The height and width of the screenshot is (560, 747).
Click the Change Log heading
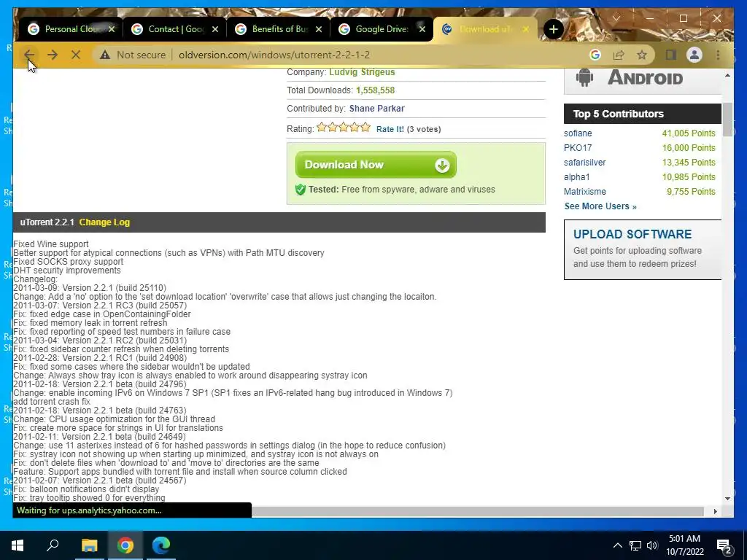(104, 222)
